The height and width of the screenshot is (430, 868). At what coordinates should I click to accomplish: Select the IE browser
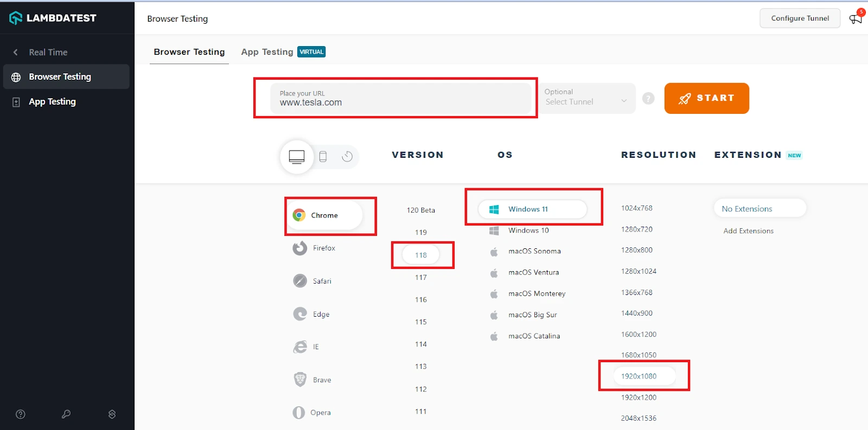tap(307, 347)
